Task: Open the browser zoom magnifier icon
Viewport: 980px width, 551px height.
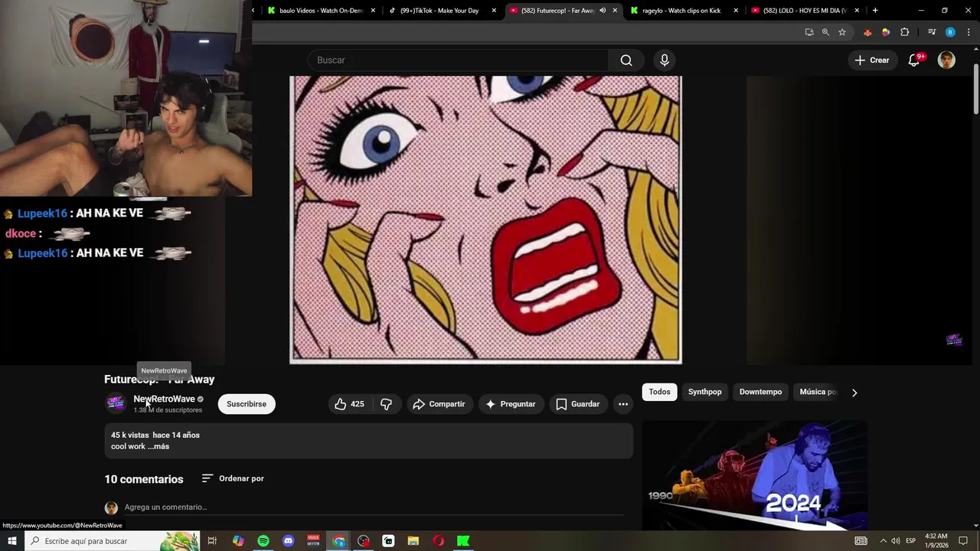Action: [x=825, y=32]
